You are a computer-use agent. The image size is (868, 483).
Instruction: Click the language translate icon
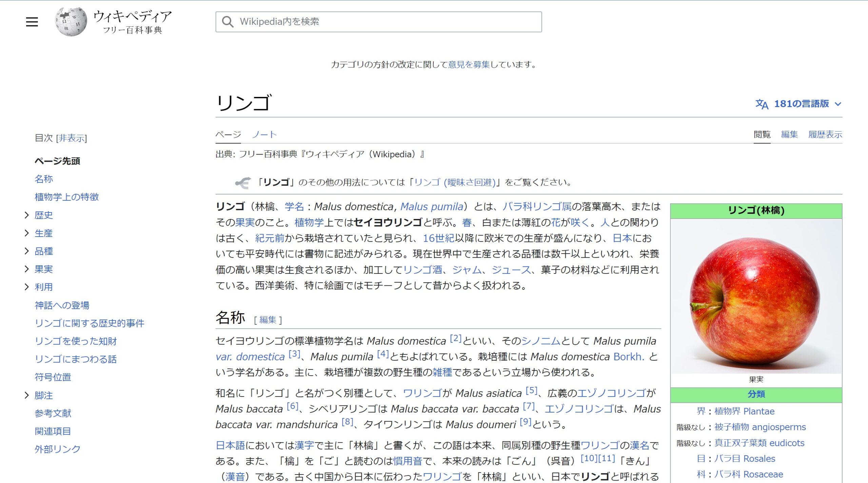coord(762,104)
